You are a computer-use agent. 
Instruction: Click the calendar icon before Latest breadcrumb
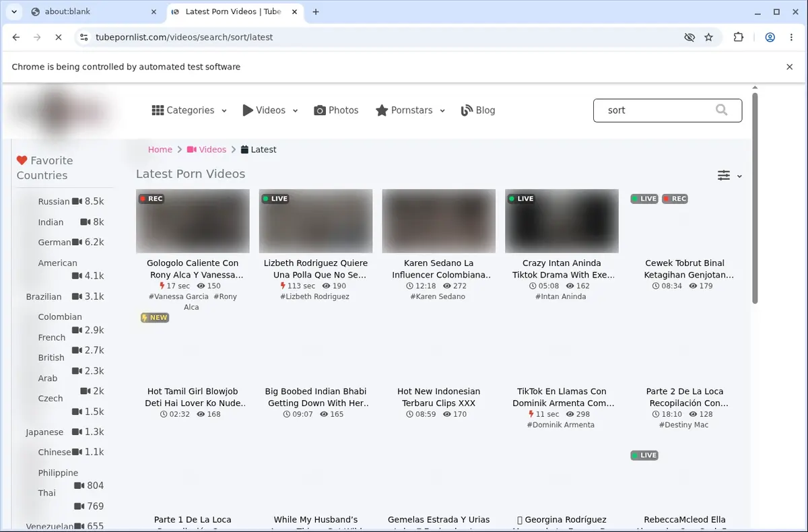coord(244,149)
